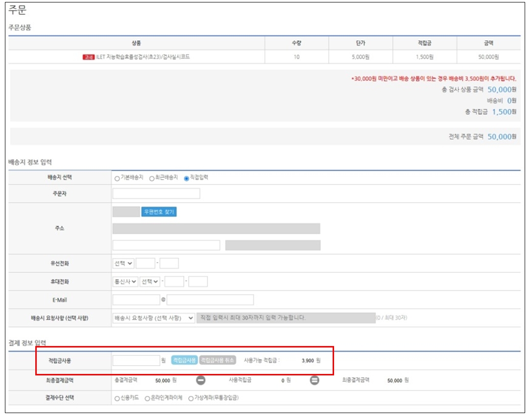Choose 온라인계좌이체 payment option
The height and width of the screenshot is (417, 532).
click(x=147, y=398)
